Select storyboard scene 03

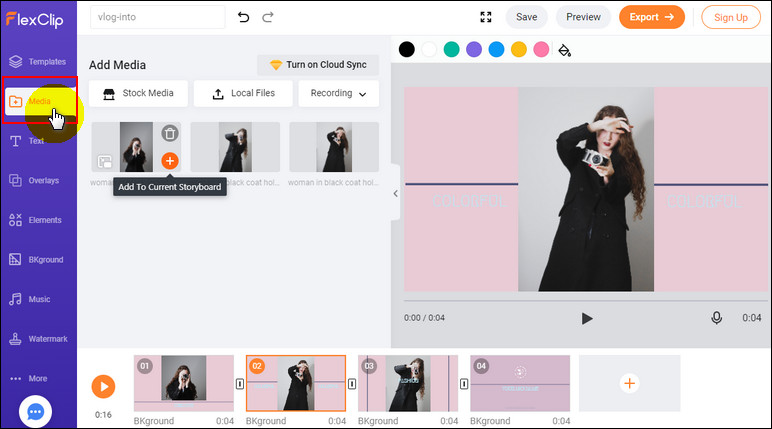408,383
